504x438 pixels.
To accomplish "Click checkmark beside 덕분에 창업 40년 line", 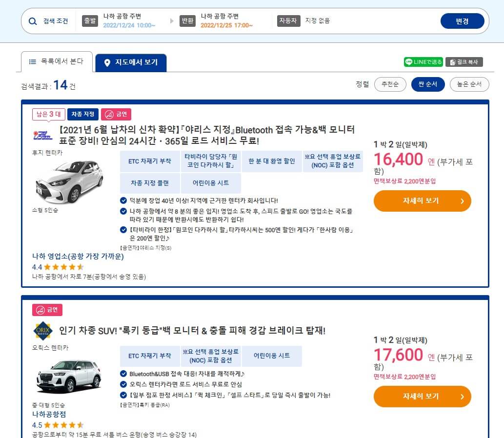I will click(x=123, y=200).
